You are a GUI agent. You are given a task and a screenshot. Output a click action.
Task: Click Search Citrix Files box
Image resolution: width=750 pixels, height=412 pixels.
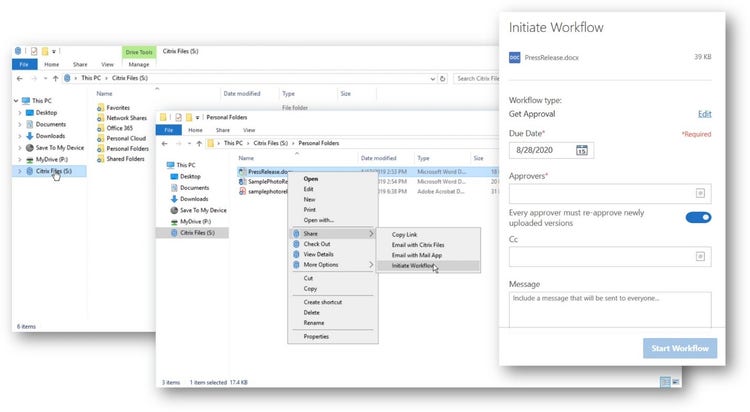pos(477,78)
